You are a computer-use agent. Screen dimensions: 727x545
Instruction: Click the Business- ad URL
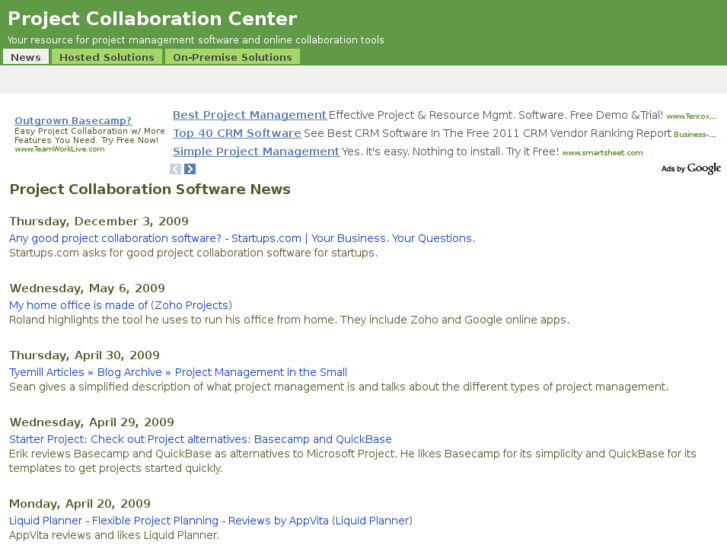[695, 135]
